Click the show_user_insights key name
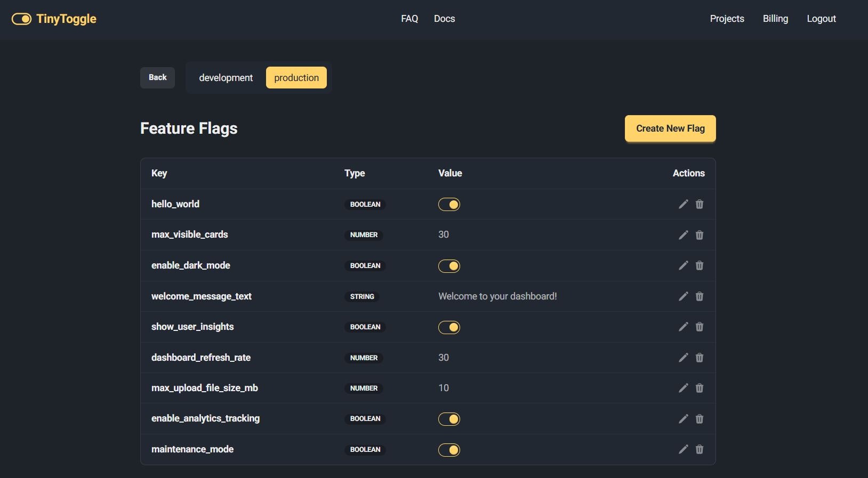 tap(192, 327)
